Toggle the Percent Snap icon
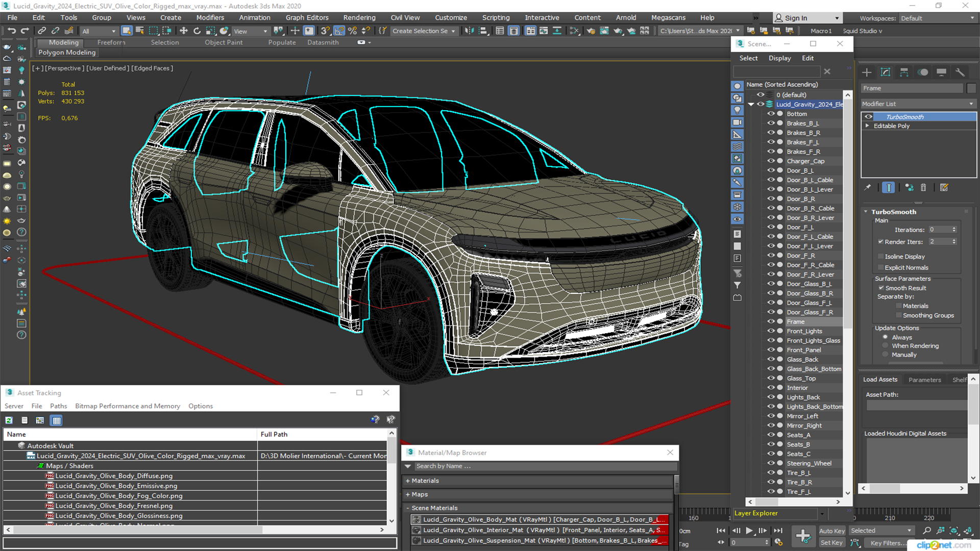 coord(352,31)
